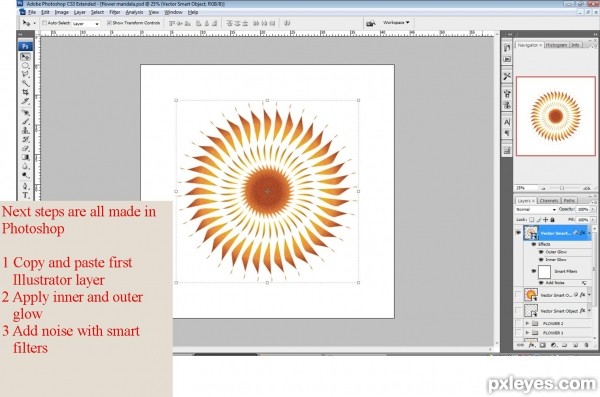The width and height of the screenshot is (600, 397).
Task: Click the Auto-Align Layers icon in options bar
Action: (x=287, y=23)
